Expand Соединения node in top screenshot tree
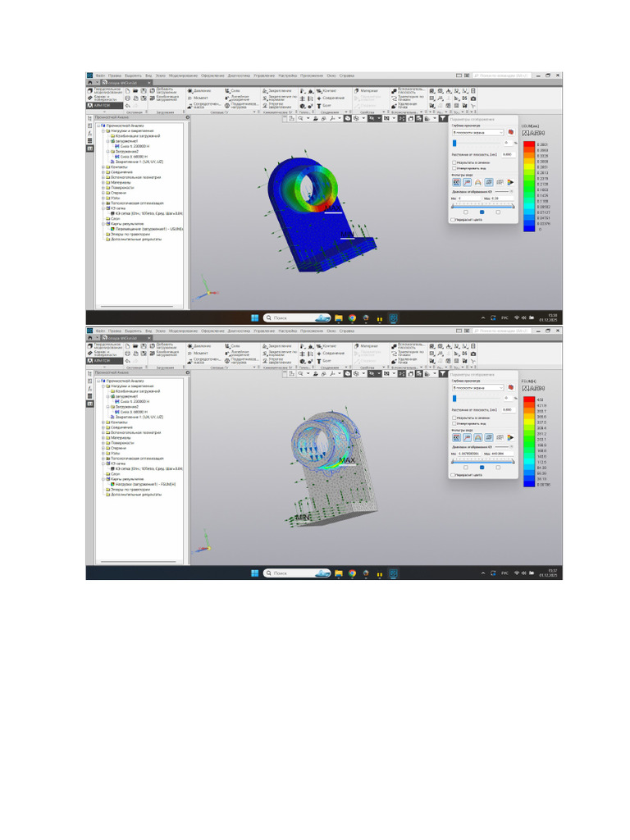Image resolution: width=630 pixels, height=840 pixels. tap(103, 172)
